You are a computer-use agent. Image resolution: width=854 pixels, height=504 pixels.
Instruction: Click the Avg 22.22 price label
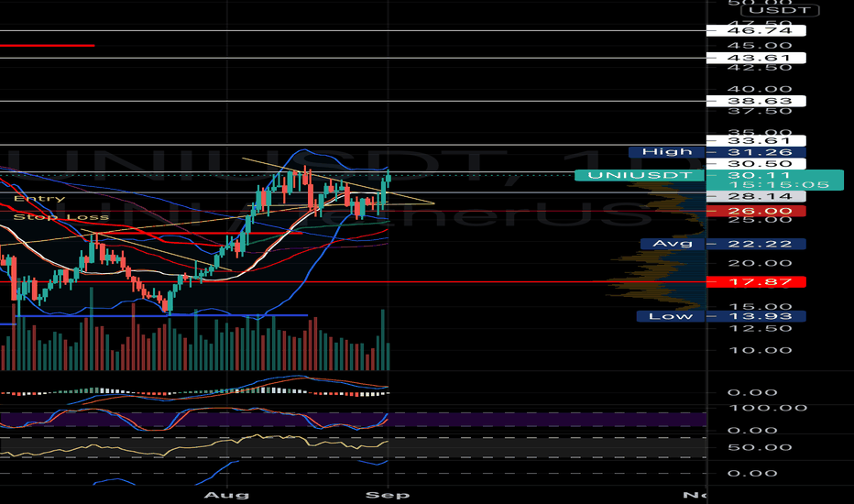click(x=723, y=244)
